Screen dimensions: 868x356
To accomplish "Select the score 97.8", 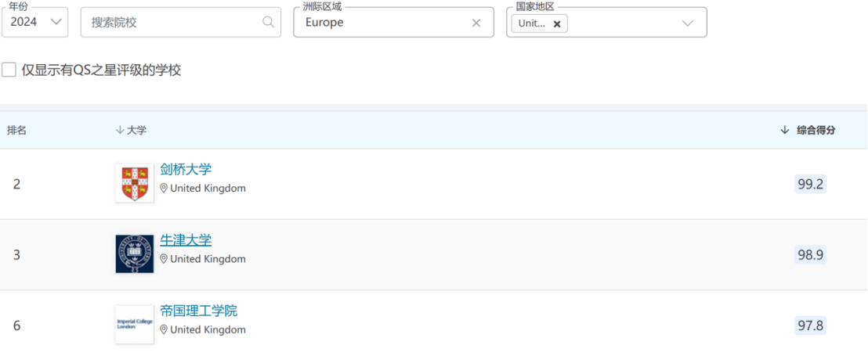I will [x=811, y=325].
